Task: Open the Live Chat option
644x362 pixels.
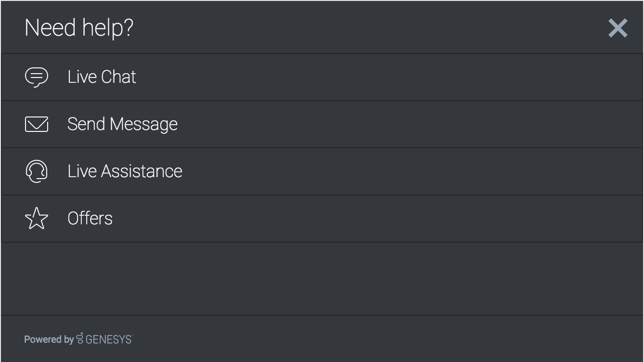Action: click(102, 77)
